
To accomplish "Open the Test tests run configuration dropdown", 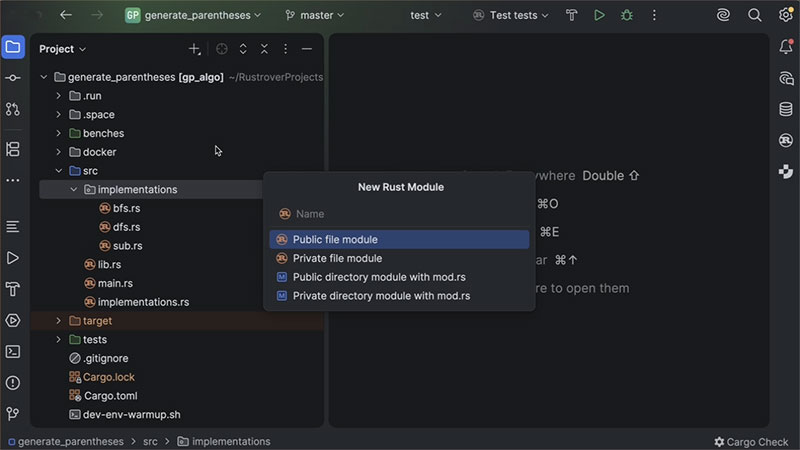I will 512,15.
